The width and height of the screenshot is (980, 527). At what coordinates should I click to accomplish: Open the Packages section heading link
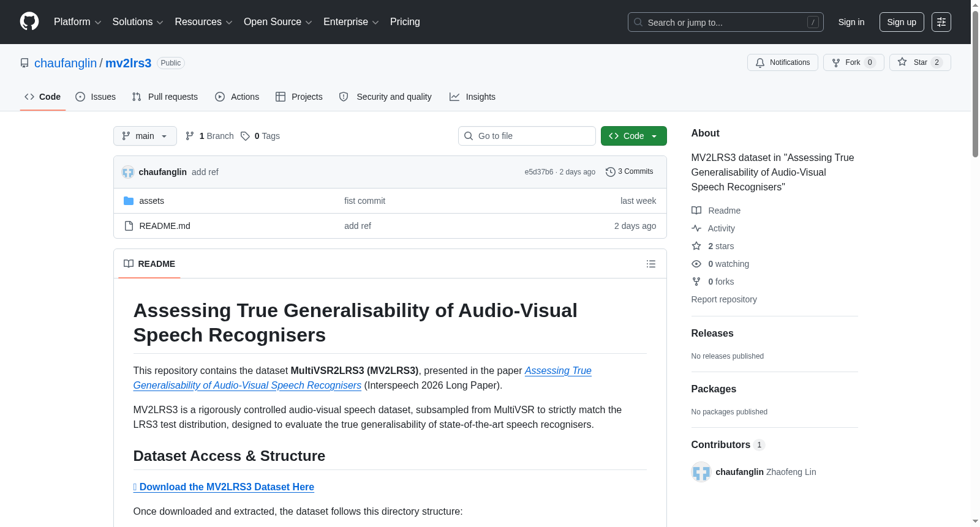coord(714,389)
